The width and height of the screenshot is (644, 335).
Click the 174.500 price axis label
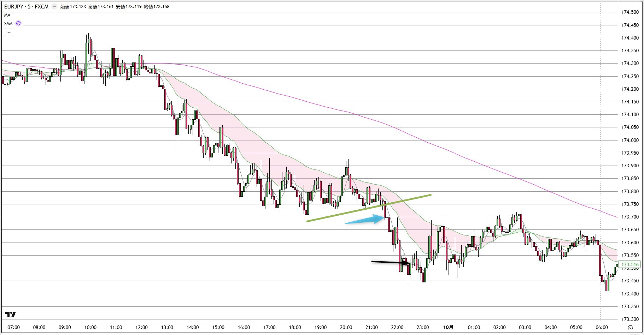click(630, 12)
